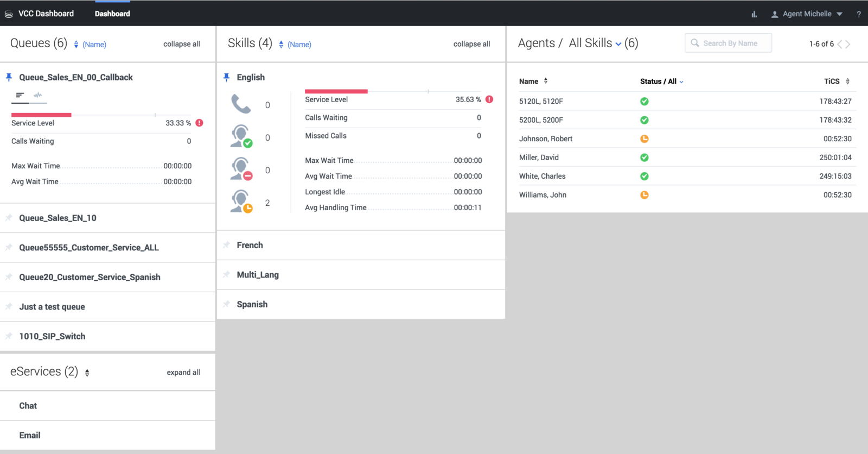Click the search magnifier icon in agents panel
Screen dimensions: 868x454
tap(695, 43)
